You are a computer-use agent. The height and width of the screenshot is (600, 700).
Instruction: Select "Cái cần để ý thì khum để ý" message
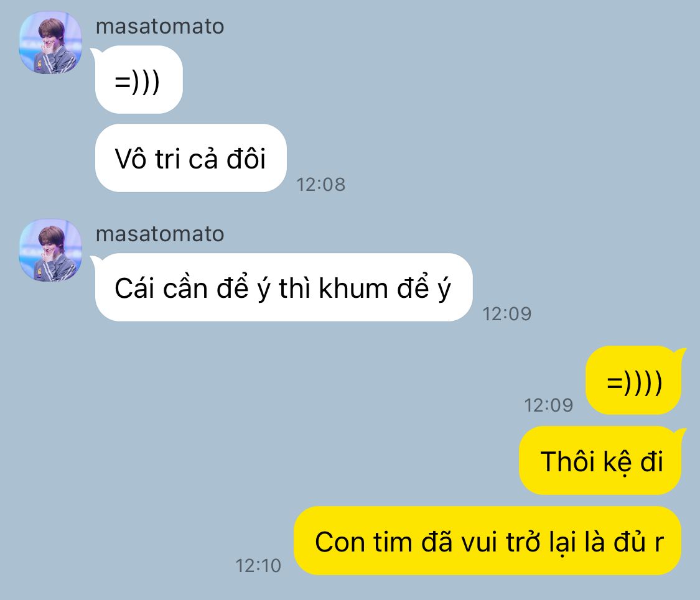(x=283, y=287)
